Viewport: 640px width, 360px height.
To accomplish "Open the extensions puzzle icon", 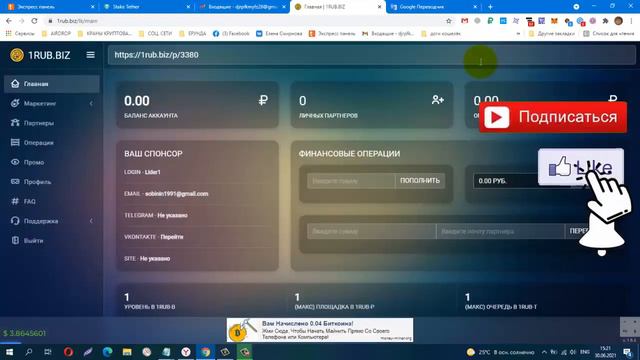I will [605, 21].
